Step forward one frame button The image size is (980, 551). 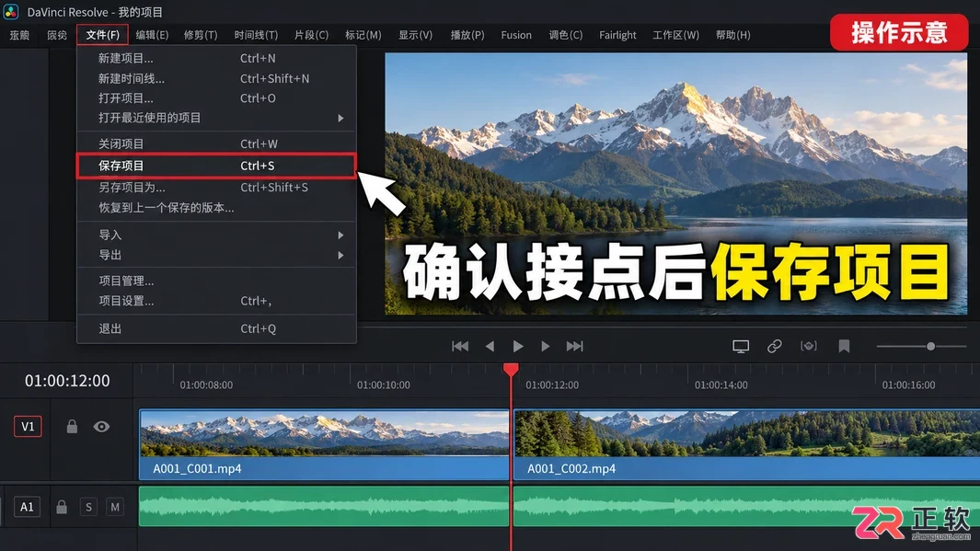(545, 346)
